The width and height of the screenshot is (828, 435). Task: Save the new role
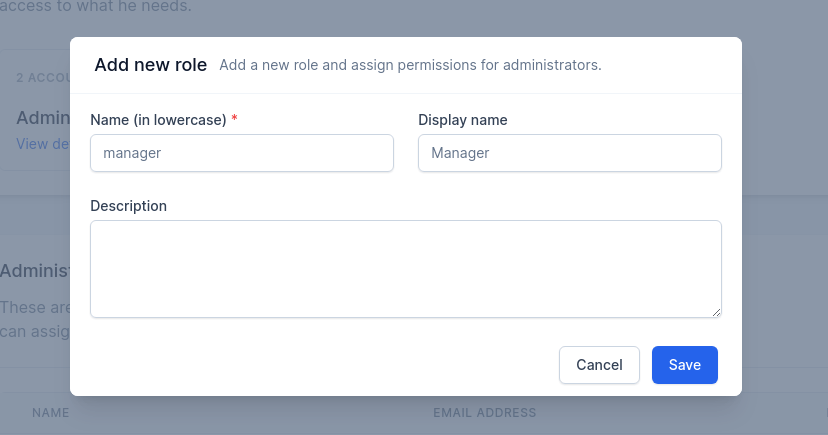(684, 365)
